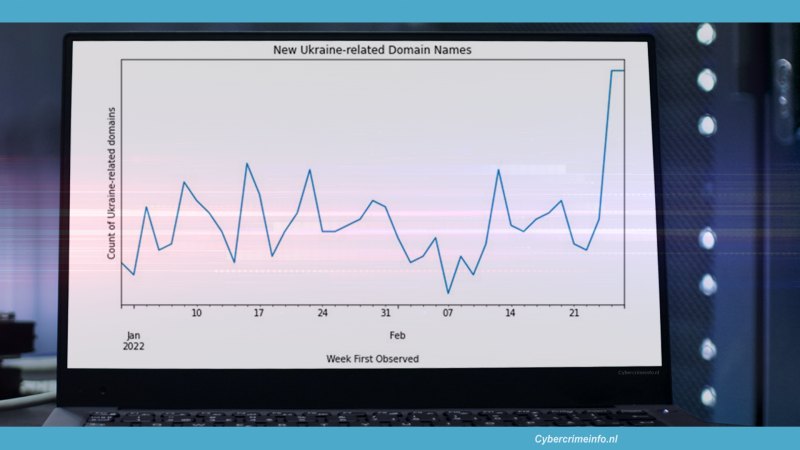
Task: Click the '17' tick label on x-axis
Action: (x=259, y=313)
